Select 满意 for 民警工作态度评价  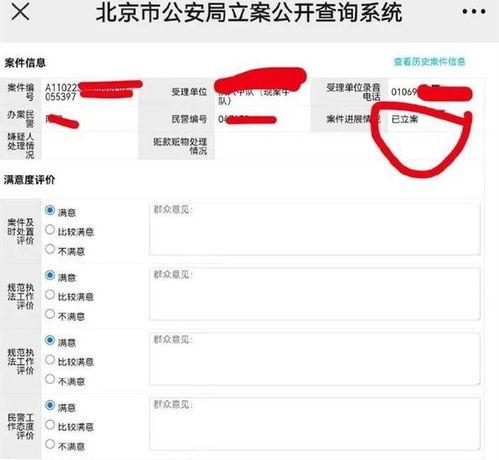[50, 405]
